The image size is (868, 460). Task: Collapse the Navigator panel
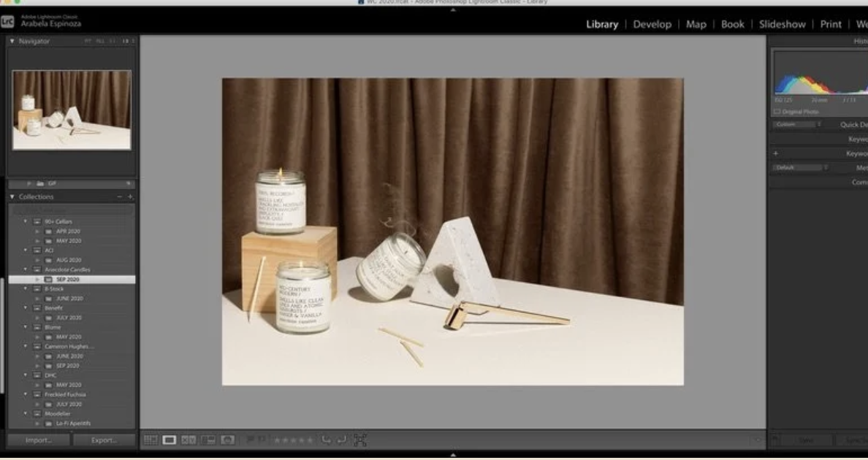(12, 41)
